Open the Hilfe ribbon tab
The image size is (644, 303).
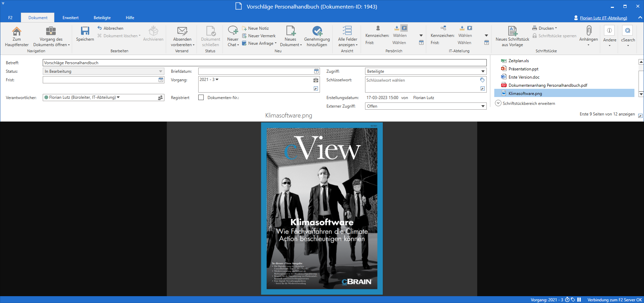click(130, 18)
